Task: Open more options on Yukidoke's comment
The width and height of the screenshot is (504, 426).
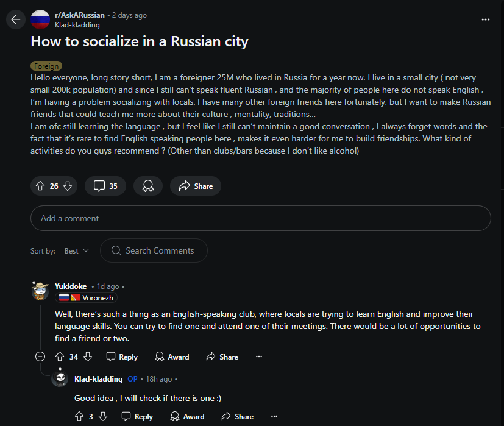Action: tap(258, 357)
